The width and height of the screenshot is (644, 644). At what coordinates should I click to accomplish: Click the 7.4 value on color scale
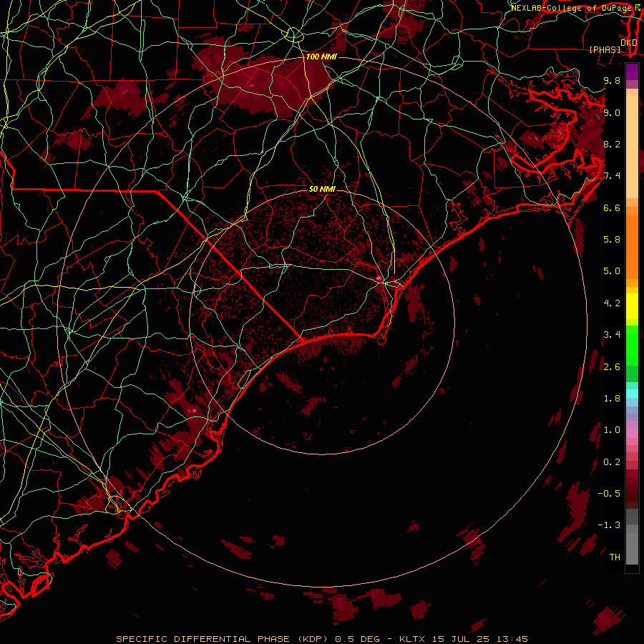tap(612, 176)
